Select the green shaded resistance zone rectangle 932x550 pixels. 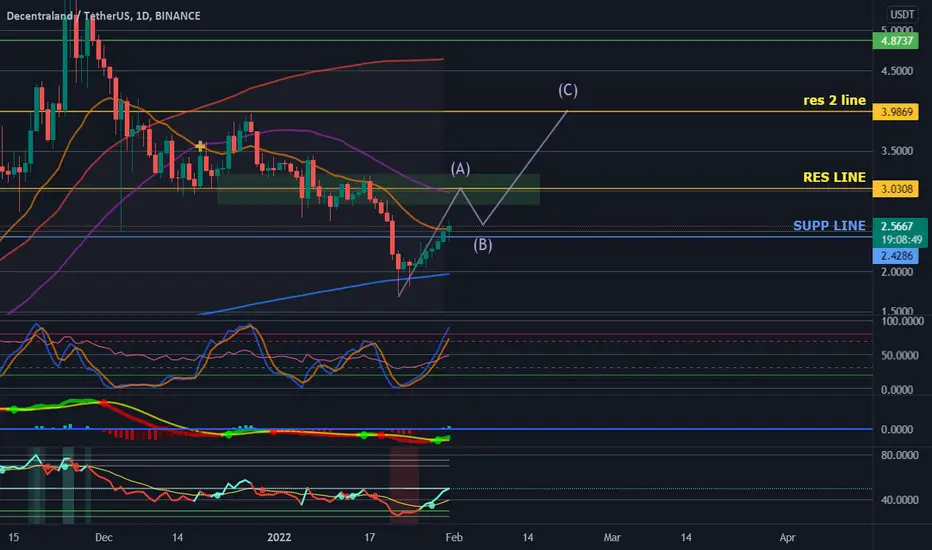coord(378,190)
